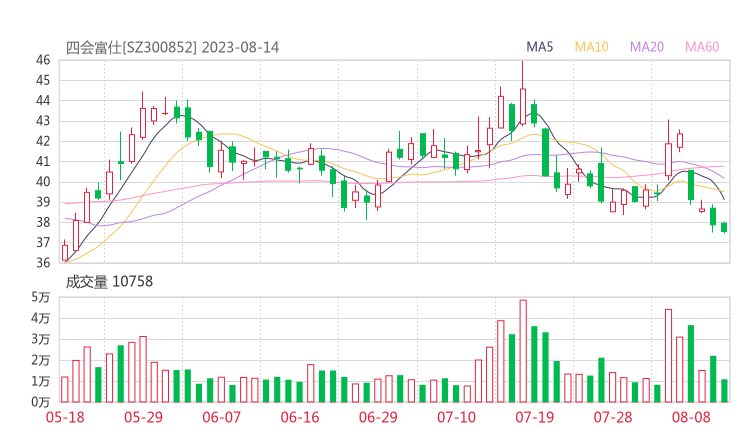The image size is (740, 440).
Task: Click the 06-29 date axis label
Action: (x=378, y=417)
